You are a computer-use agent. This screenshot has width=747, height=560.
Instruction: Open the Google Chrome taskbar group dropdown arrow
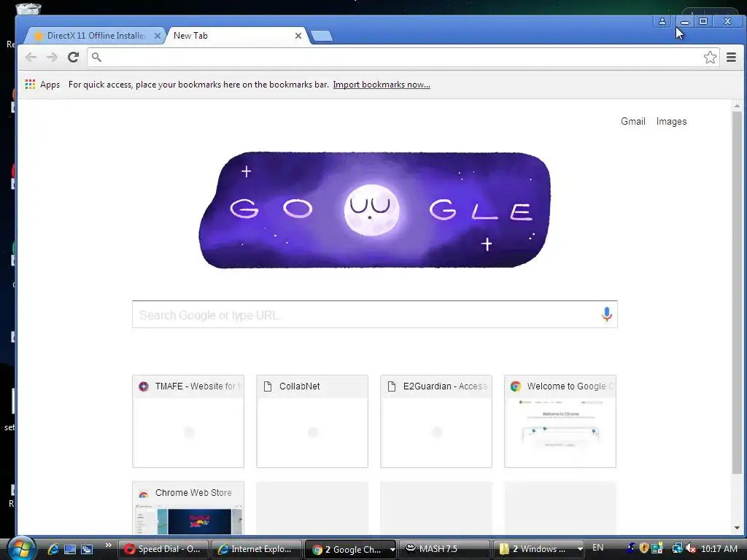tap(392, 550)
